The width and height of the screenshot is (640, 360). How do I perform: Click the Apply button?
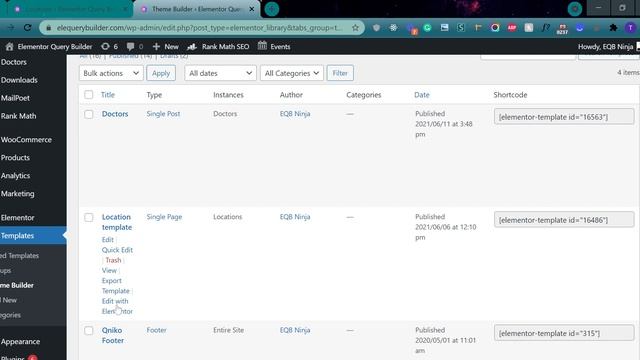coord(161,73)
